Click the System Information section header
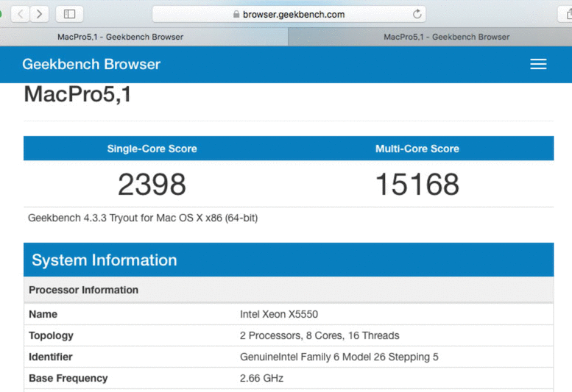Image resolution: width=572 pixels, height=392 pixels. [289, 260]
